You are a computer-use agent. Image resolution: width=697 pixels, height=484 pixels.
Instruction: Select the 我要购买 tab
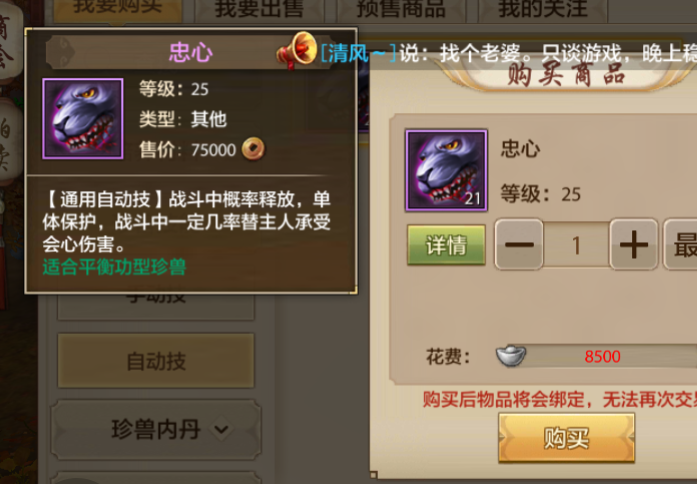tap(118, 10)
